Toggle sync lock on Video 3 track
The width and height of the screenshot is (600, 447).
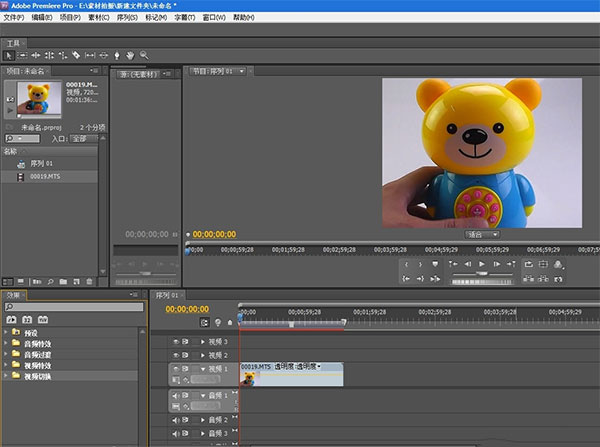185,342
